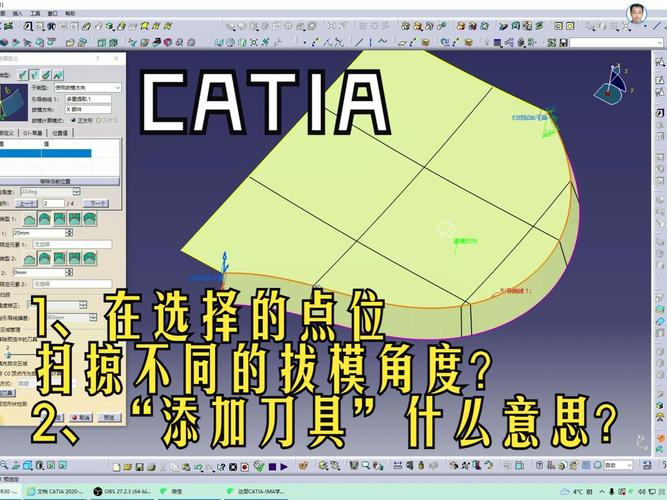Click the floppy disk icon beside the top-right combo box
Viewport: 667px width, 500px height.
pos(564,42)
